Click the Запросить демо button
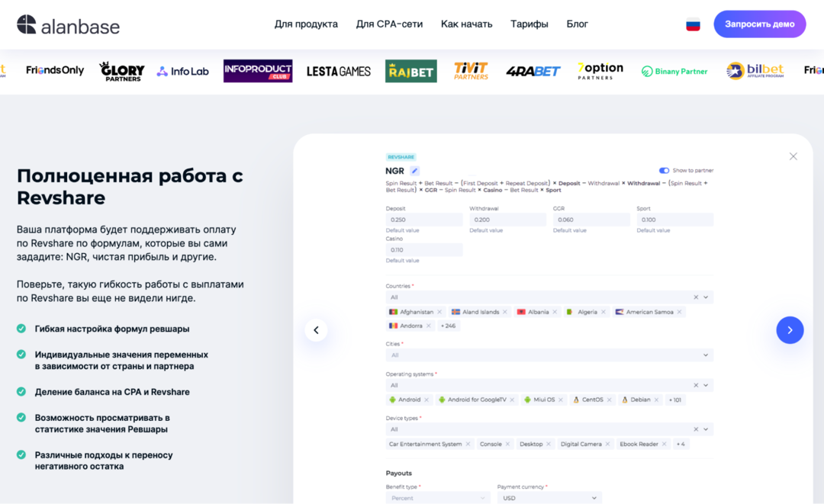The width and height of the screenshot is (824, 504). 759,24
